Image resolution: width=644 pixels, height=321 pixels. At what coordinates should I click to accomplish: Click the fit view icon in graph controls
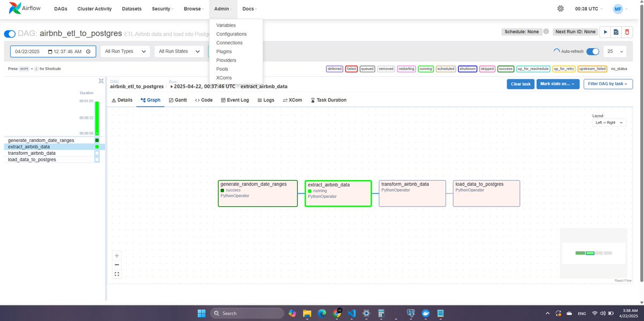click(117, 274)
